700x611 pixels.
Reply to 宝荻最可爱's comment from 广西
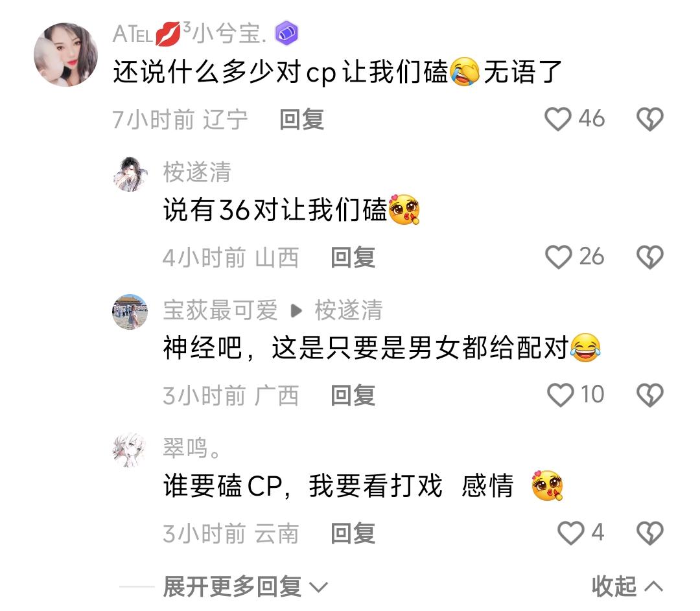coord(353,395)
